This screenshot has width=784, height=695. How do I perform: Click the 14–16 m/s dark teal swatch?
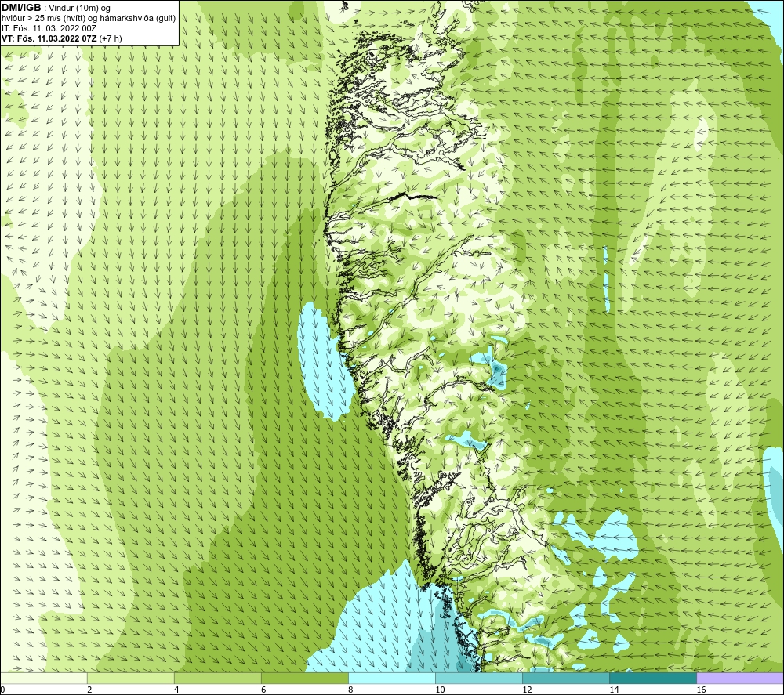(x=653, y=679)
